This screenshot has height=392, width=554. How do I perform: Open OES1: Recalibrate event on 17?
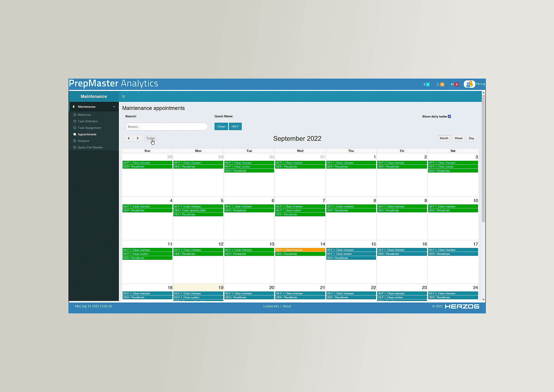pos(453,254)
